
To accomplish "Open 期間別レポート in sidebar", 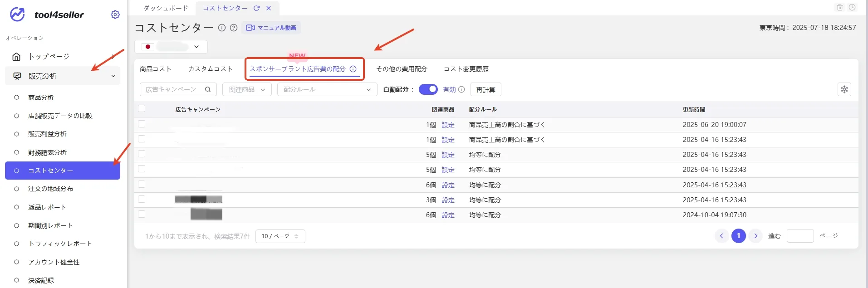I will click(50, 225).
